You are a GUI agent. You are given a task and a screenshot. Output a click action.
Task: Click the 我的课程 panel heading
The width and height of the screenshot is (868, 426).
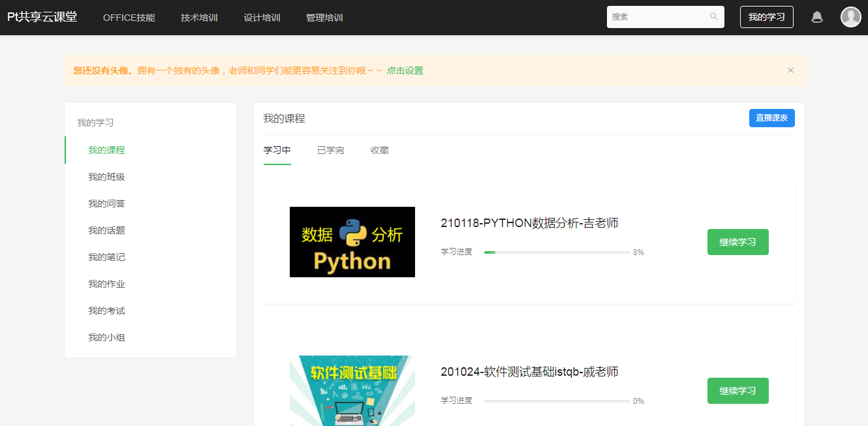284,119
